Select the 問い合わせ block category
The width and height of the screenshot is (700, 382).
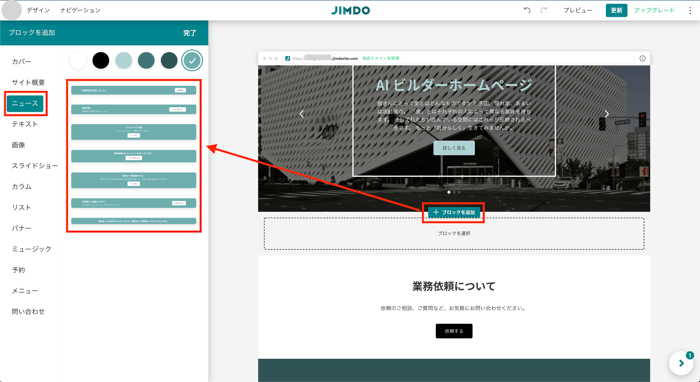point(28,311)
